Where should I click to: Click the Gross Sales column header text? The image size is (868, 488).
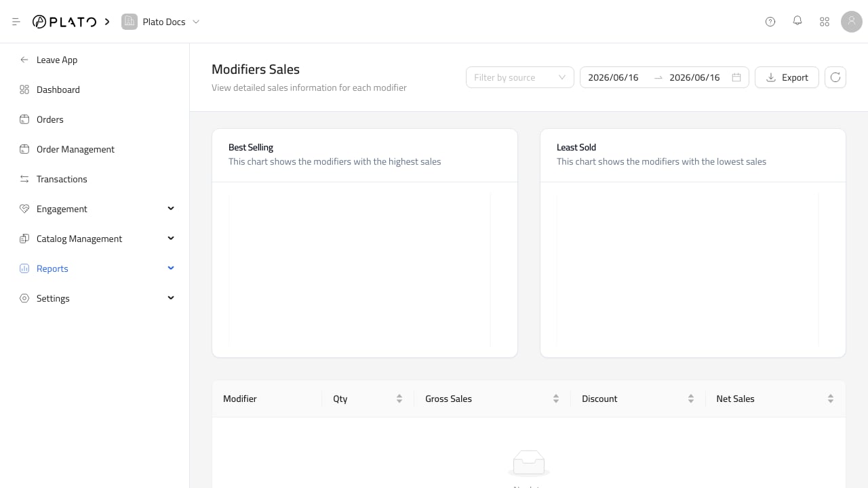click(x=448, y=399)
